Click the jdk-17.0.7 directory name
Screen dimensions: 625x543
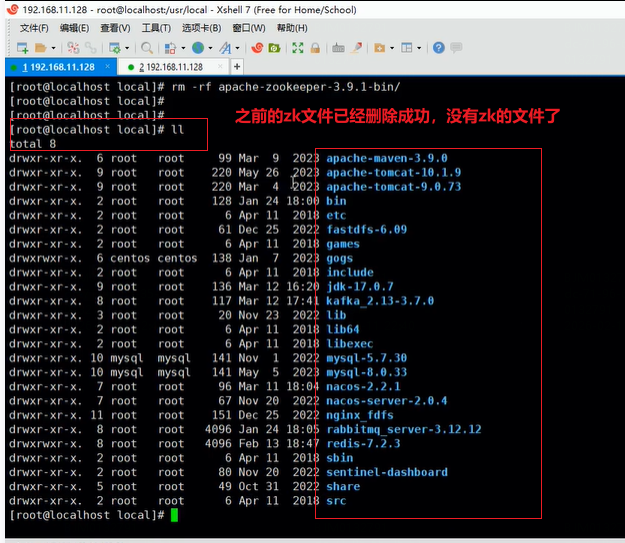(x=360, y=287)
